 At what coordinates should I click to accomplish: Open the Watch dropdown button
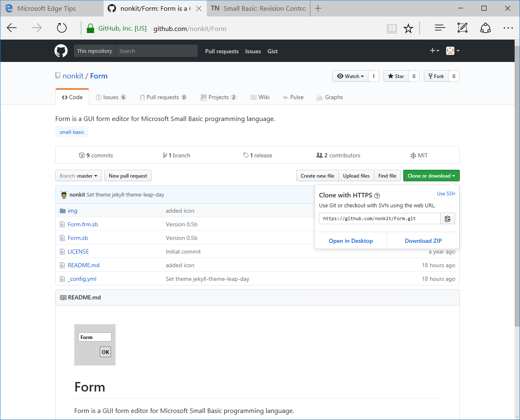click(350, 76)
